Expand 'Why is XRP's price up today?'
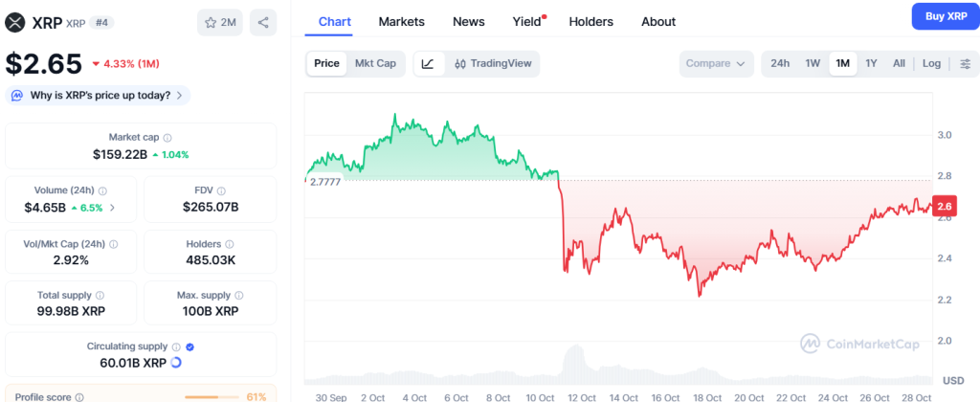 pos(99,95)
